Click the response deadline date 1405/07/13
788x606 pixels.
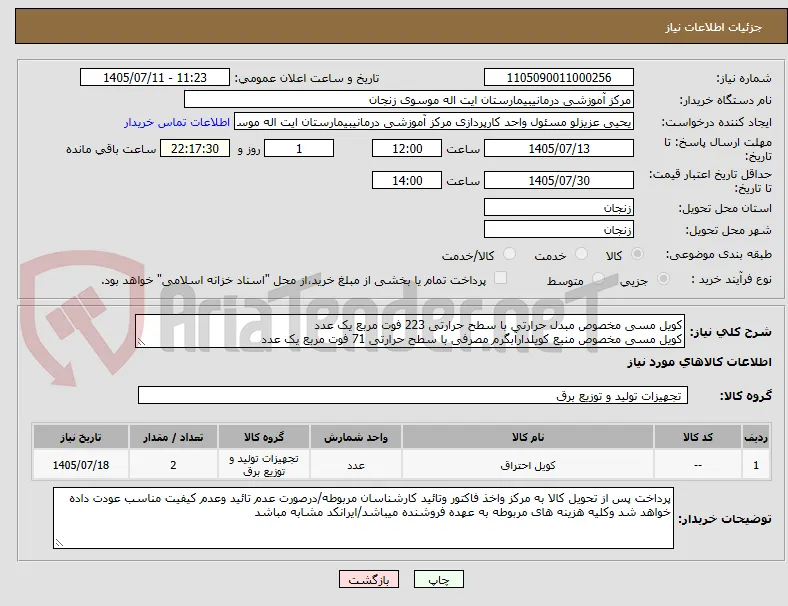pos(558,149)
